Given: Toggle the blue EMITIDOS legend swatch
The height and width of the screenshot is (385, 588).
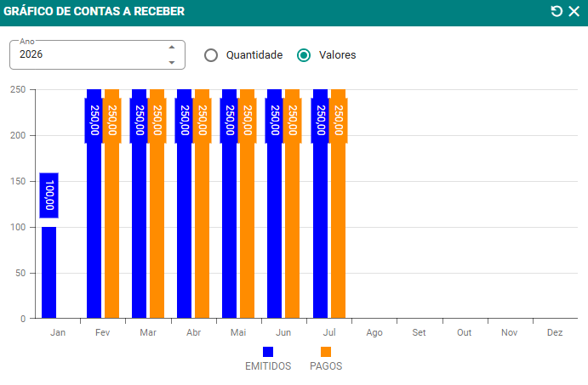Looking at the screenshot, I should [x=268, y=352].
